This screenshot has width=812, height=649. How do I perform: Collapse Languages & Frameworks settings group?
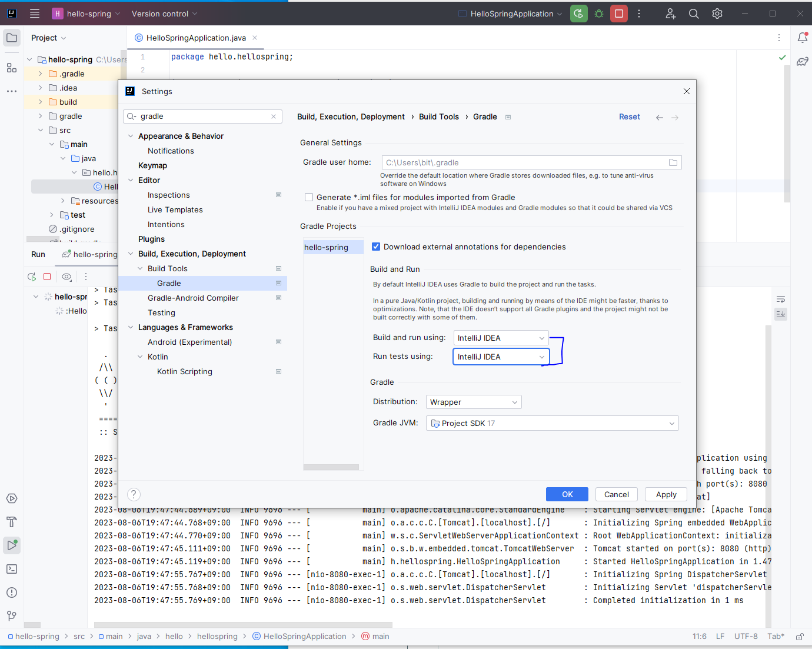pos(131,327)
